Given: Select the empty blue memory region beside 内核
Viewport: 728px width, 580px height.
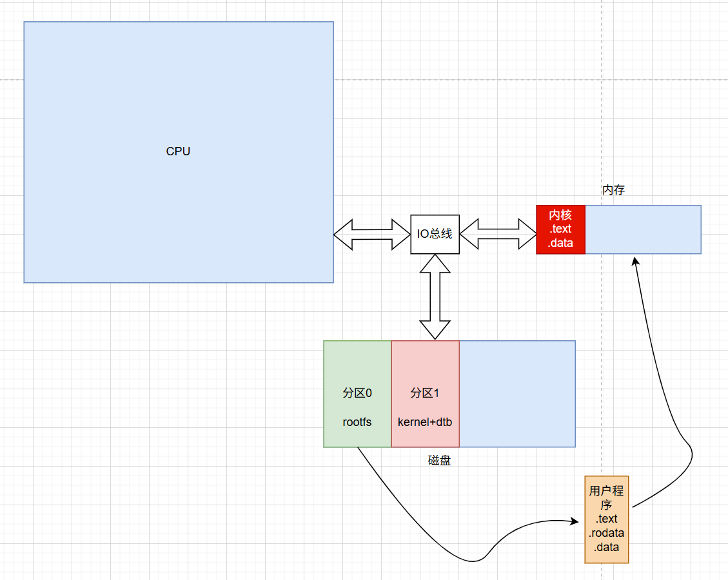Looking at the screenshot, I should click(643, 229).
